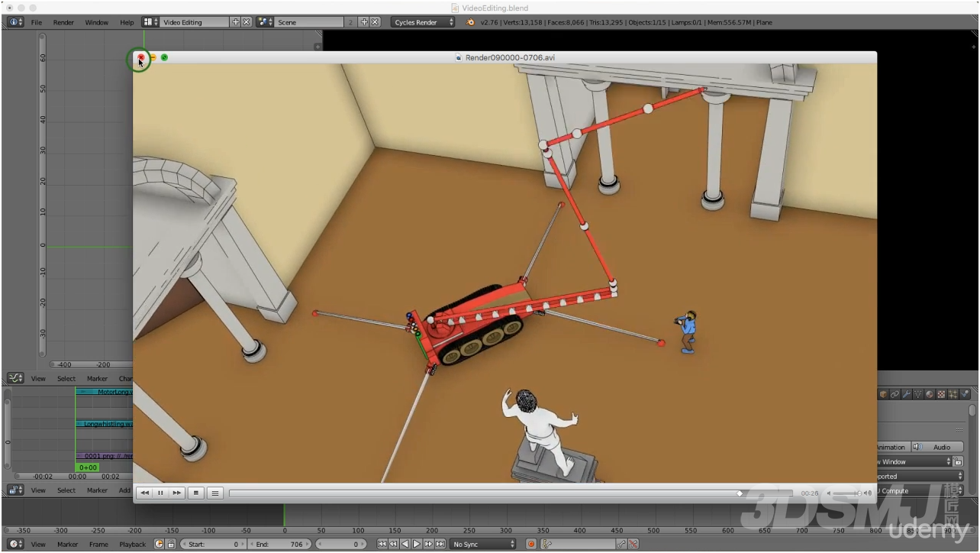Jump to previous keyframe in timeline
Screen dimensions: 980x553
[x=394, y=544]
